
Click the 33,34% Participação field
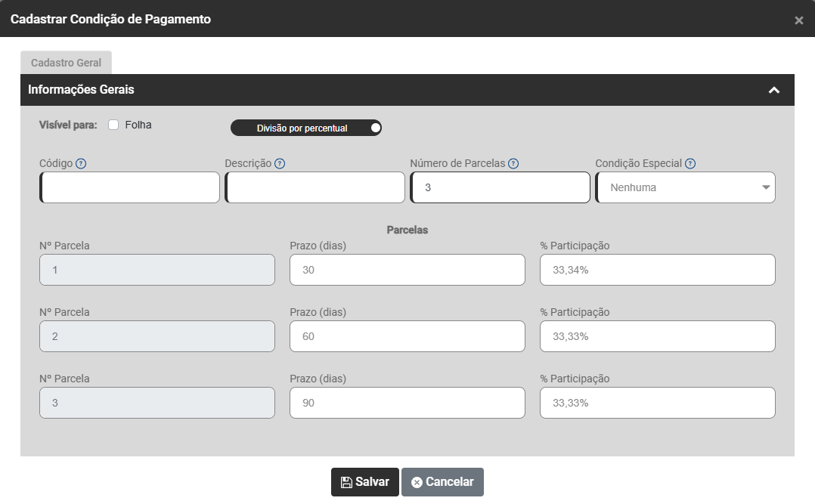click(x=657, y=270)
